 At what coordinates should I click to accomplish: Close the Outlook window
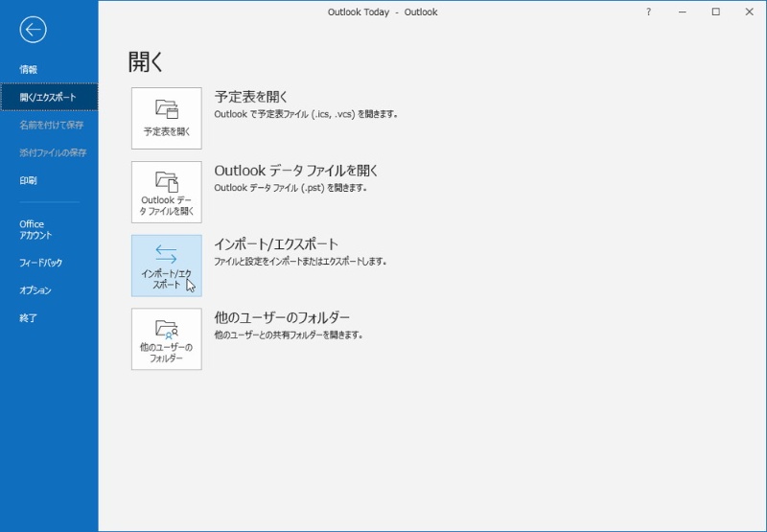749,12
